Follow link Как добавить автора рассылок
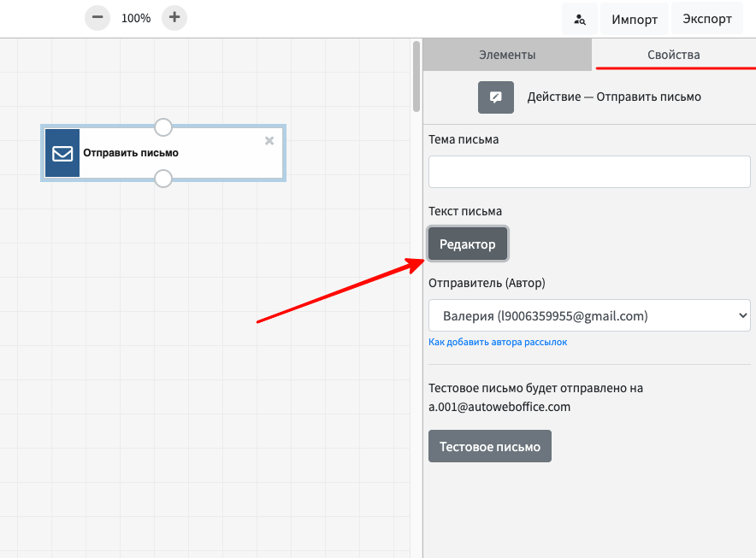 point(498,342)
